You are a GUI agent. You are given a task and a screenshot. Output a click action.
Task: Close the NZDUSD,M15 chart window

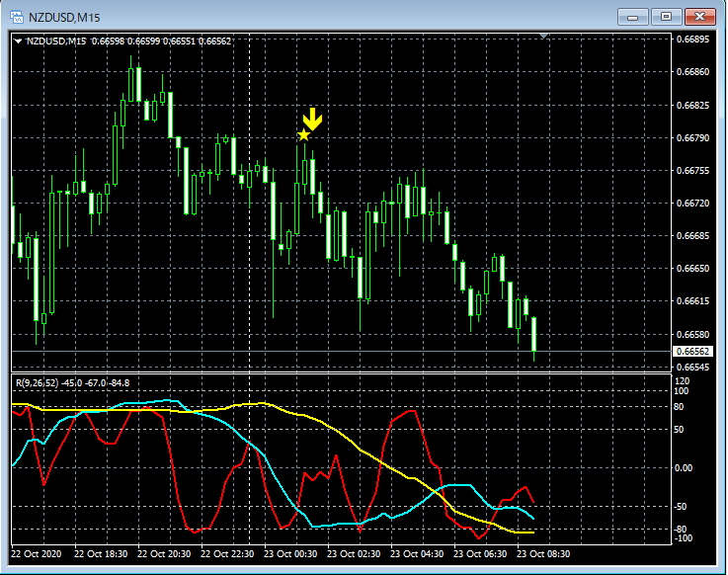click(700, 17)
